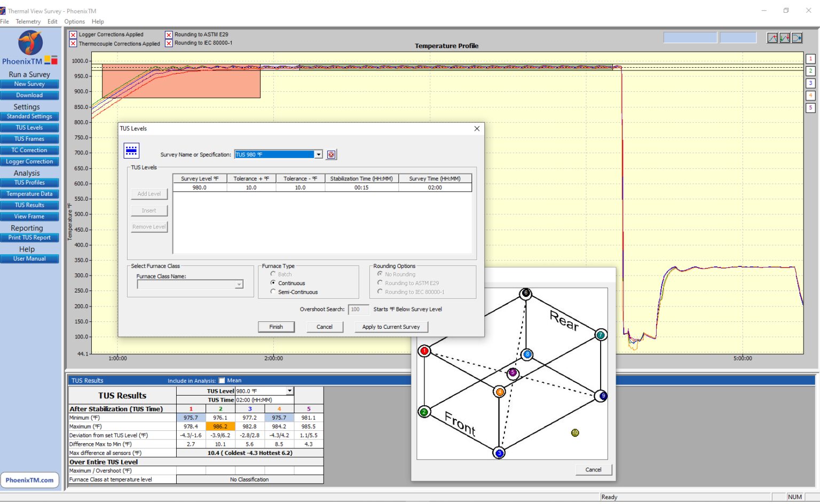Click the red delete icon beside survey name
The image size is (820, 504).
(331, 155)
